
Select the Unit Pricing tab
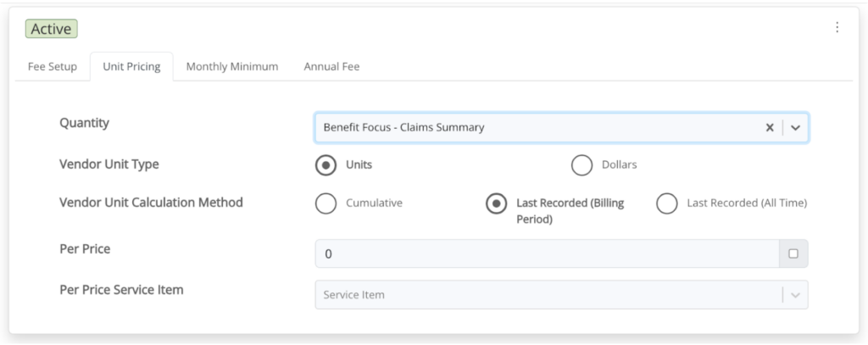coord(131,67)
